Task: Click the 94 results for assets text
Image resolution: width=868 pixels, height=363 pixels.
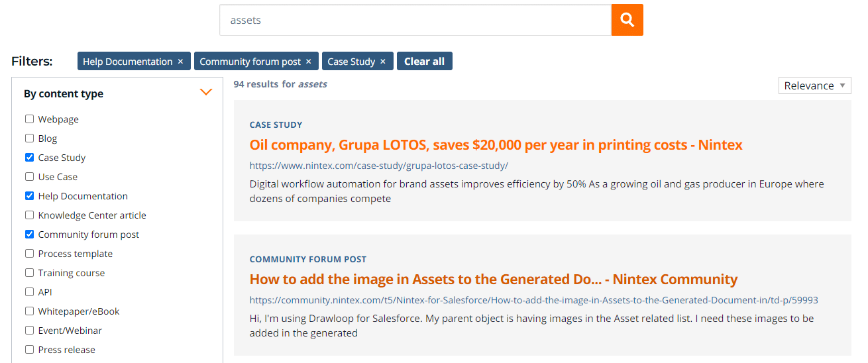Action: click(280, 84)
